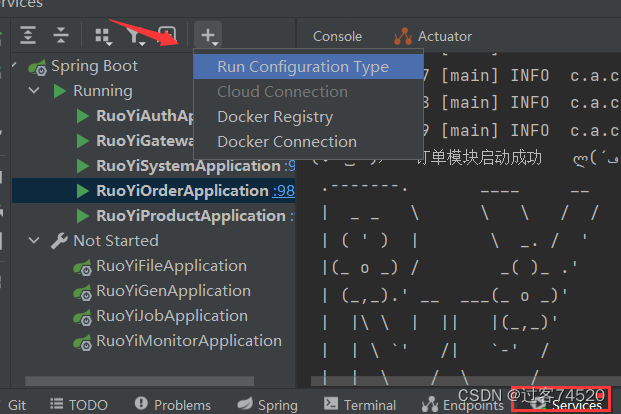
Task: Select Docker Registry menu item
Action: (309, 117)
